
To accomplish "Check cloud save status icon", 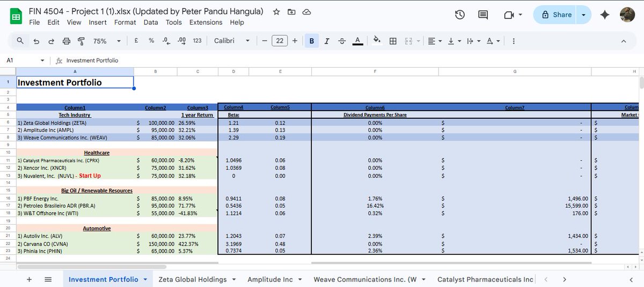I will point(307,12).
